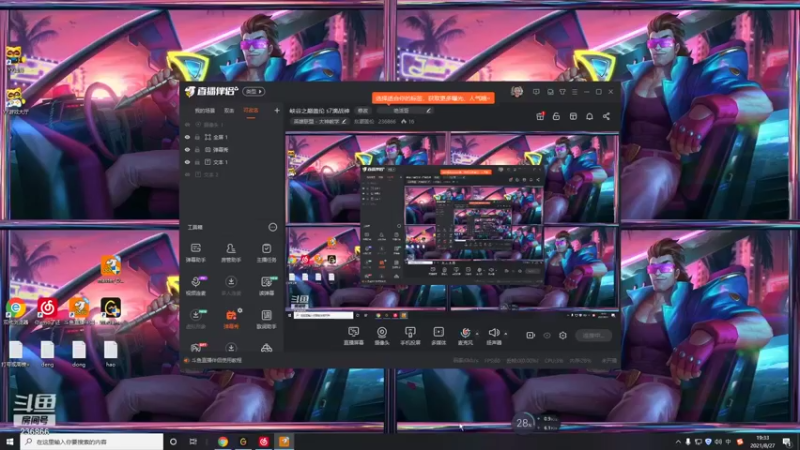800x450 pixels.
Task: Open the 选话题 topic selector
Action: (406, 110)
